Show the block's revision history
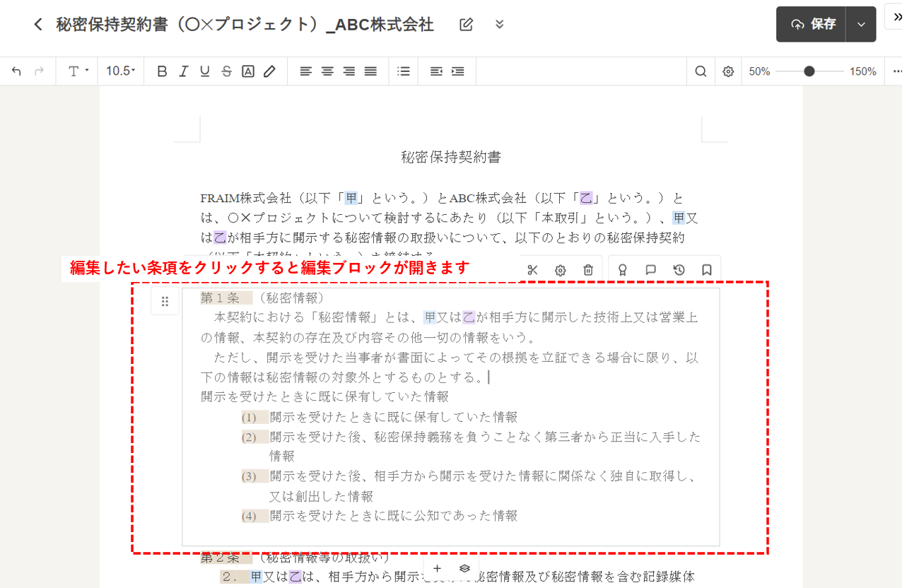This screenshot has width=907, height=588. 679,270
